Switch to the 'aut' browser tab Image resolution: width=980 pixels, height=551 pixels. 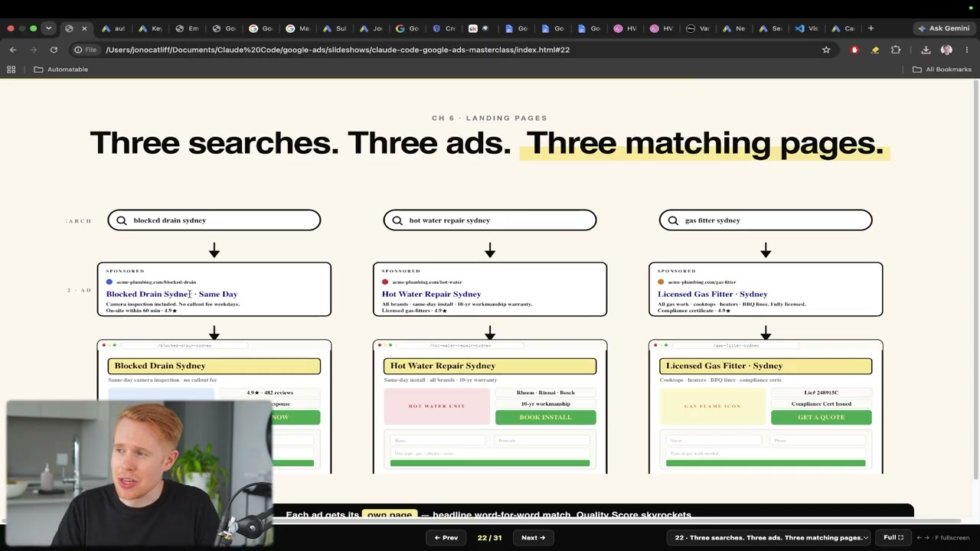(x=113, y=28)
